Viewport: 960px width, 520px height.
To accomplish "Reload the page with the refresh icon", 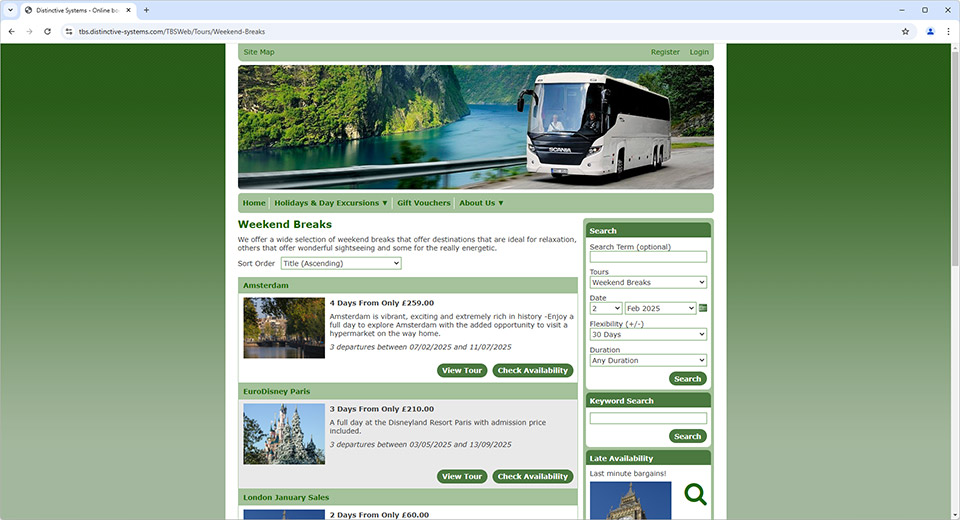I will point(47,31).
